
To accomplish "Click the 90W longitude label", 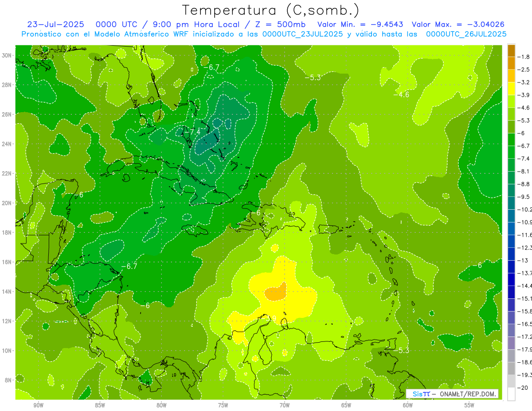I will (x=38, y=405).
